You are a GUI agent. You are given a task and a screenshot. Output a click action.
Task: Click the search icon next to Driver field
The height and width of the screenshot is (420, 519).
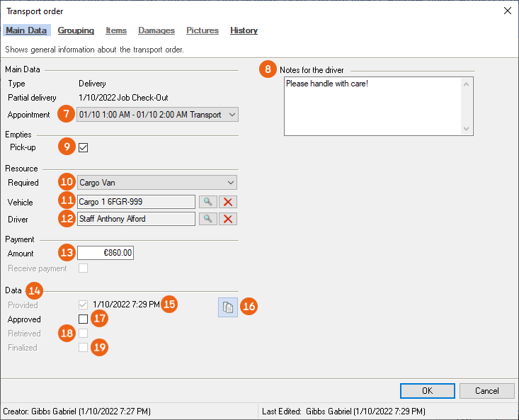click(x=208, y=219)
